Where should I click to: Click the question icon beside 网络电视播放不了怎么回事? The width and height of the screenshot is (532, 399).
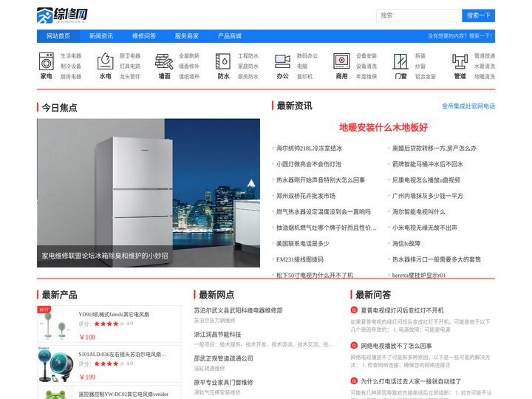(x=354, y=345)
